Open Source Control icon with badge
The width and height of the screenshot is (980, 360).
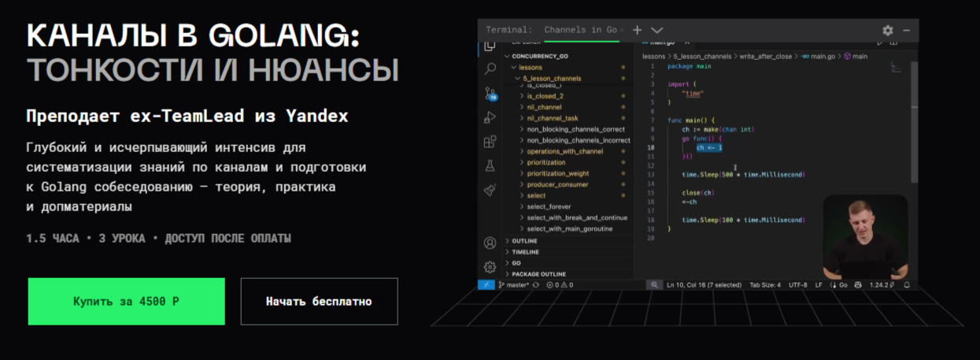point(490,94)
